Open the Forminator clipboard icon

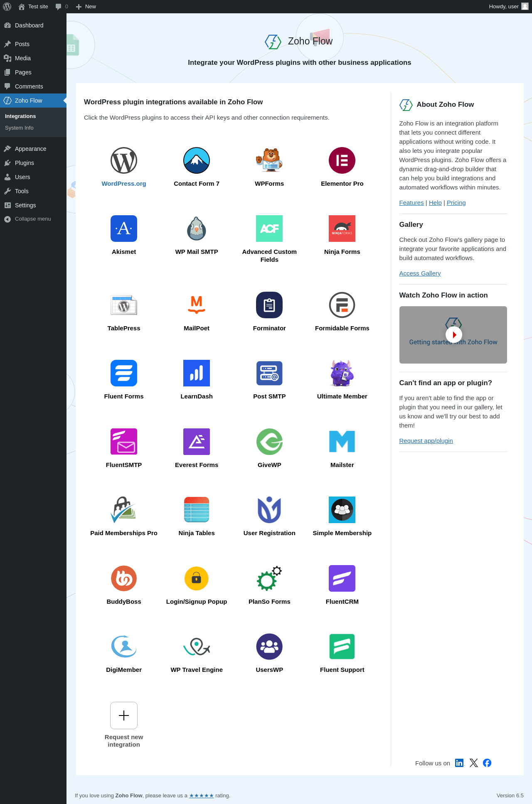[269, 305]
